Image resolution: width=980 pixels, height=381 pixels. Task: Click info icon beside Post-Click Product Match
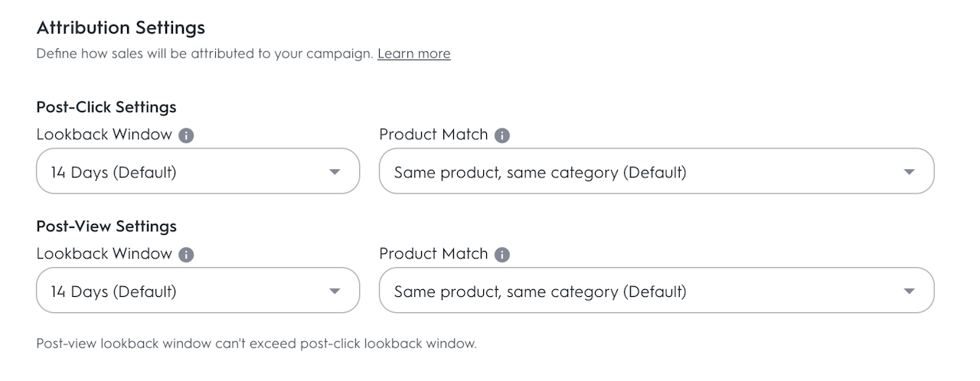(502, 135)
